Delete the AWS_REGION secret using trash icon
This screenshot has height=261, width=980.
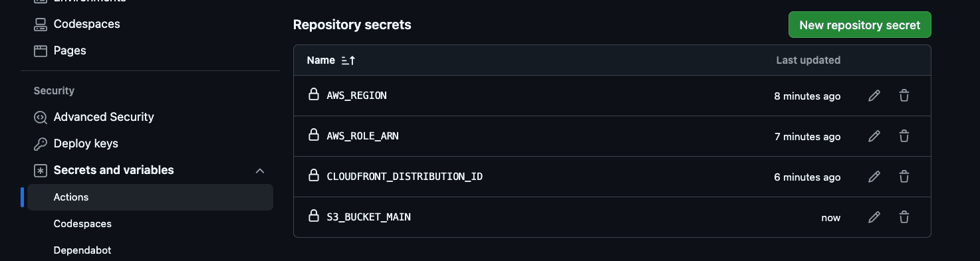[904, 96]
